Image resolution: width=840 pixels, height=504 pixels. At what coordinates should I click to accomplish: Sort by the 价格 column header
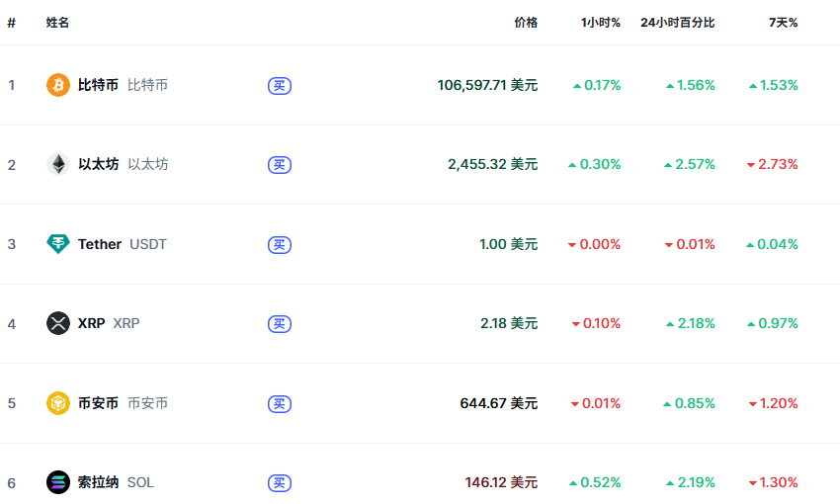(526, 23)
